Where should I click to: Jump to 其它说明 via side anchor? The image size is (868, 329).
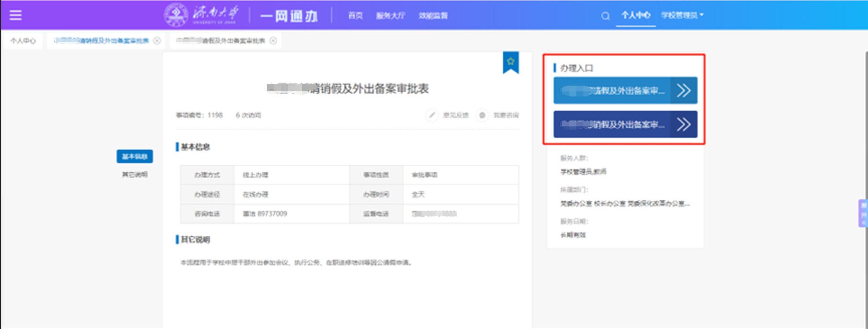pos(135,175)
